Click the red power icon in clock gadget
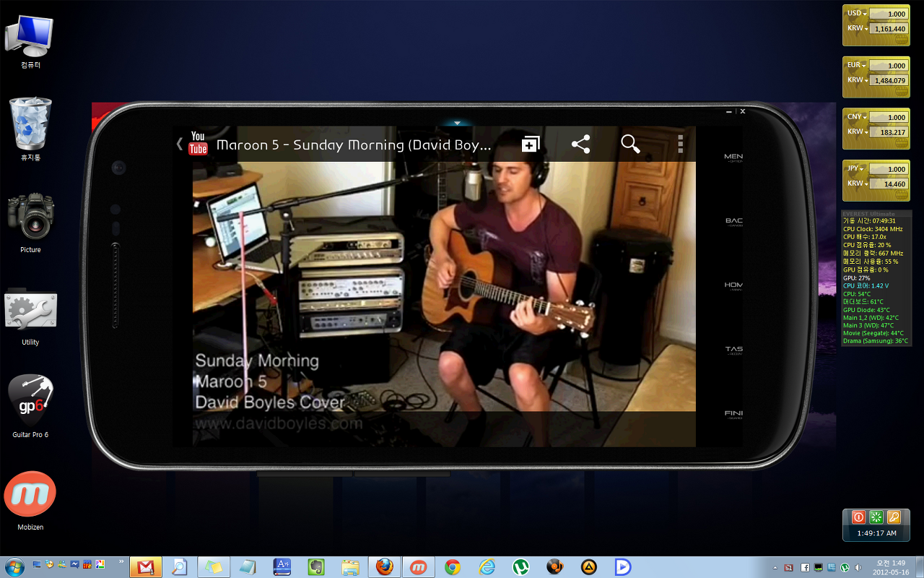Viewport: 924px width, 578px height. (858, 517)
